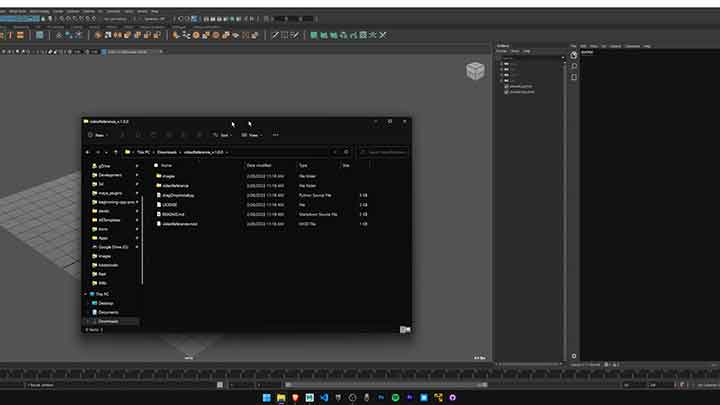Click the ViewCube in the Maya viewport
720x405 pixels.
click(x=476, y=71)
